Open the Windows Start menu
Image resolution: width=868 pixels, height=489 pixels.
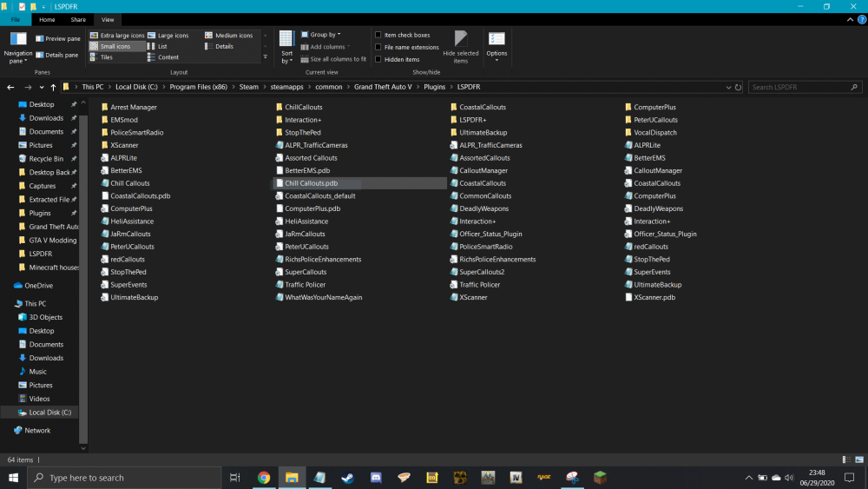tap(13, 478)
